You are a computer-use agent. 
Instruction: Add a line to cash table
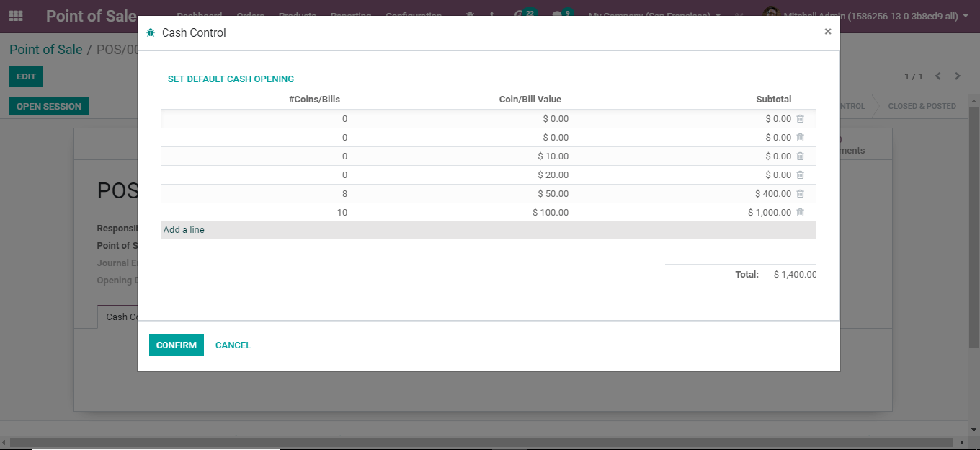[x=184, y=230]
